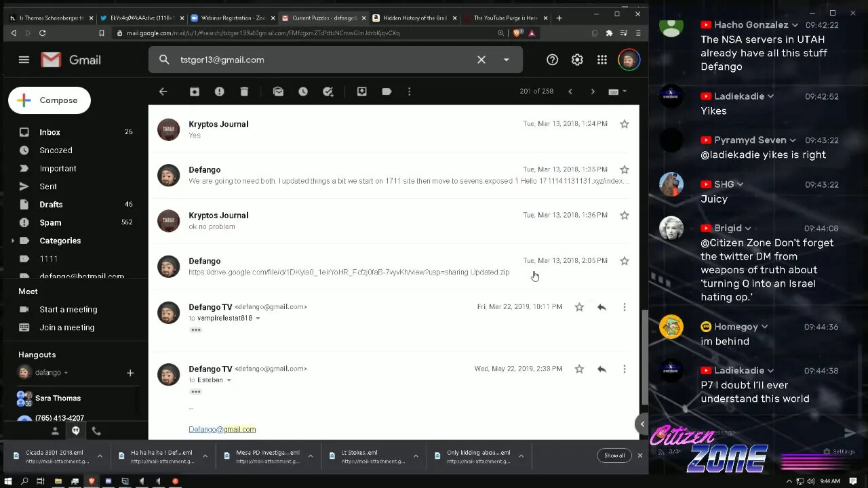Image resolution: width=868 pixels, height=488 pixels.
Task: Click the conversation vertical scrollbar
Action: click(x=644, y=357)
